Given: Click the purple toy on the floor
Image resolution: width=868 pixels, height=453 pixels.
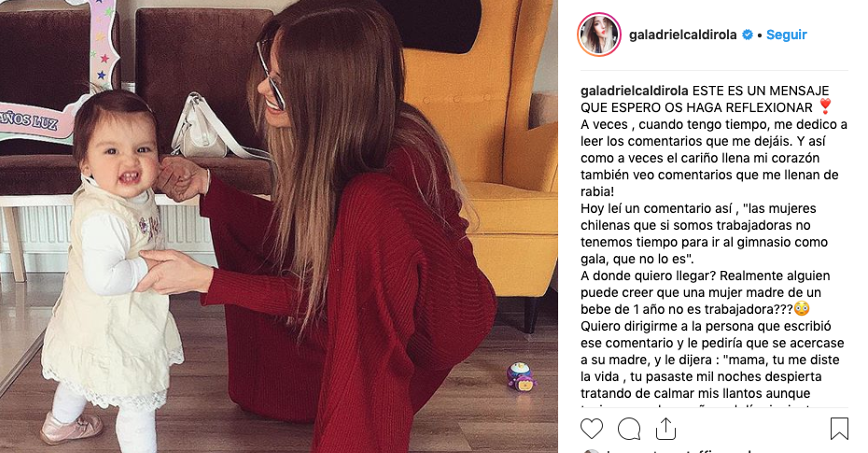Looking at the screenshot, I should [521, 376].
